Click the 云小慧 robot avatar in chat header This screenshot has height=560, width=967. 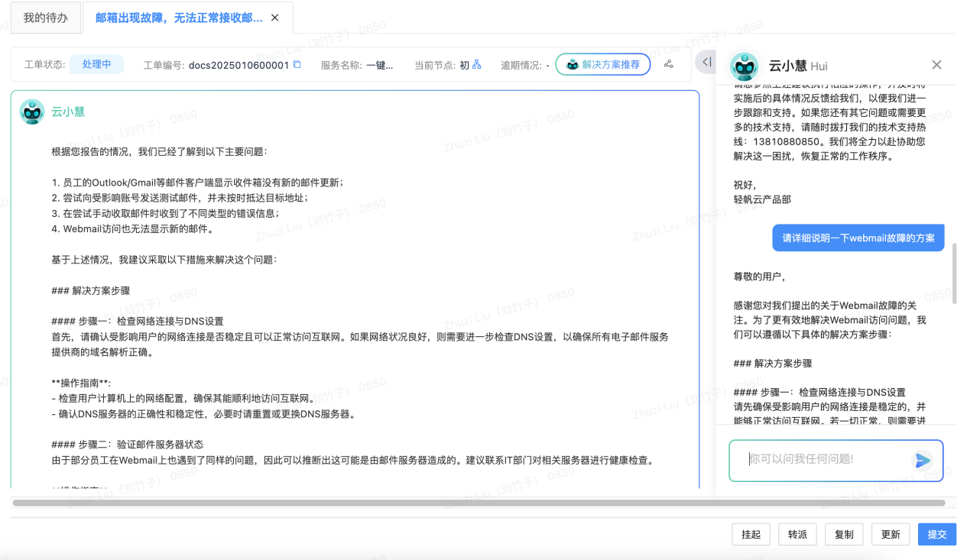[x=745, y=66]
